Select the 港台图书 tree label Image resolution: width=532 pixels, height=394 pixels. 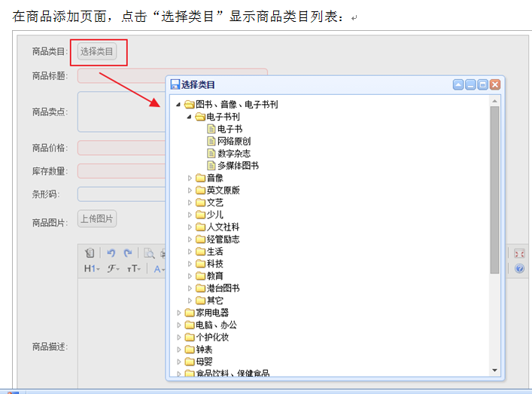pyautogui.click(x=223, y=289)
